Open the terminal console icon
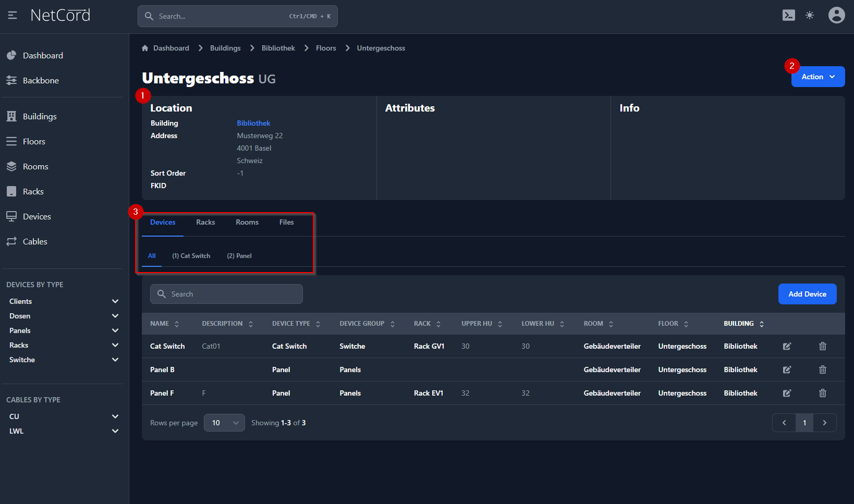Screen dimensions: 854x504 (x=788, y=16)
